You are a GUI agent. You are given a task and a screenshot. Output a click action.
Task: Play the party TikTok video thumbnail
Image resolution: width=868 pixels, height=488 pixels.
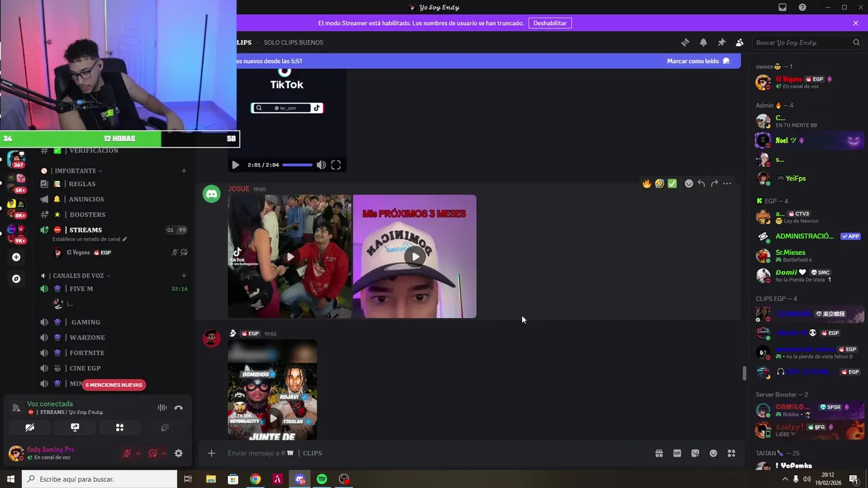click(x=290, y=256)
